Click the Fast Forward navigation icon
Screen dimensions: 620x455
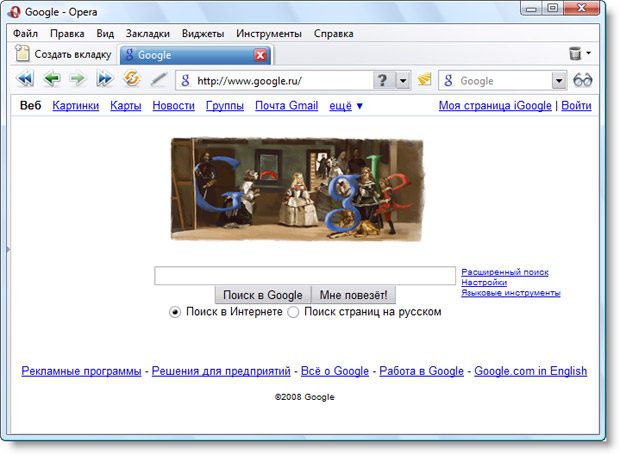104,79
